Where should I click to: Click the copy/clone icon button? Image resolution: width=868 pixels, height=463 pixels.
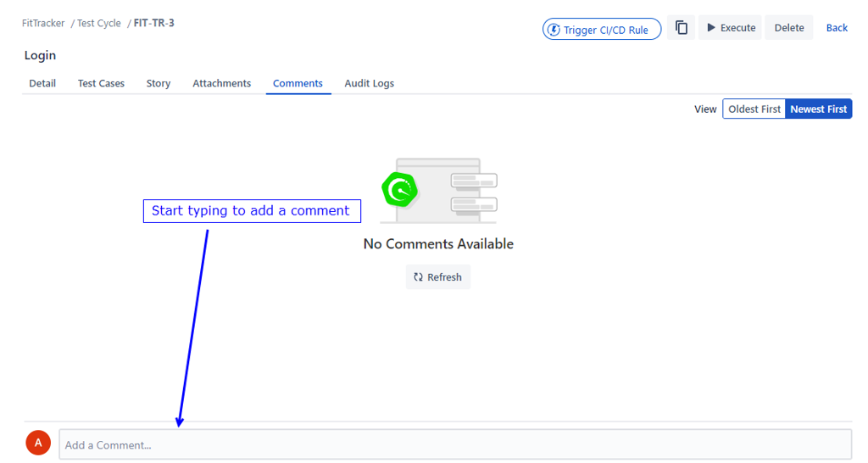click(x=681, y=28)
